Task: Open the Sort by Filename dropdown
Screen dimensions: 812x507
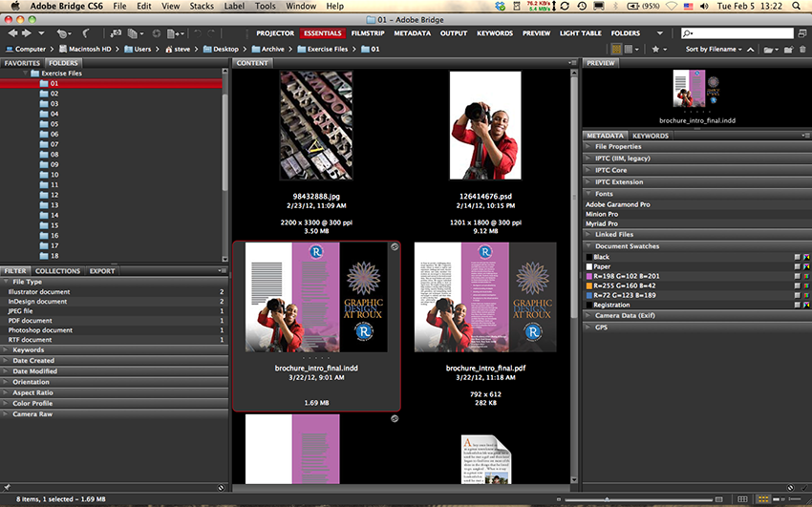Action: (714, 49)
